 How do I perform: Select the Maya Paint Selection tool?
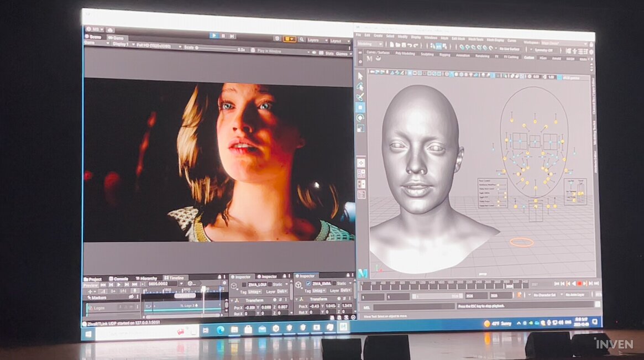point(360,96)
